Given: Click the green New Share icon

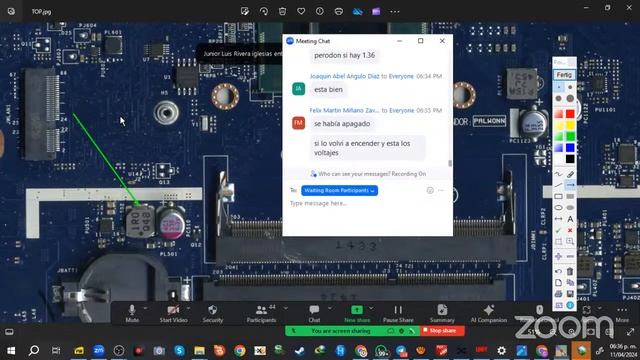Looking at the screenshot, I should 357,310.
